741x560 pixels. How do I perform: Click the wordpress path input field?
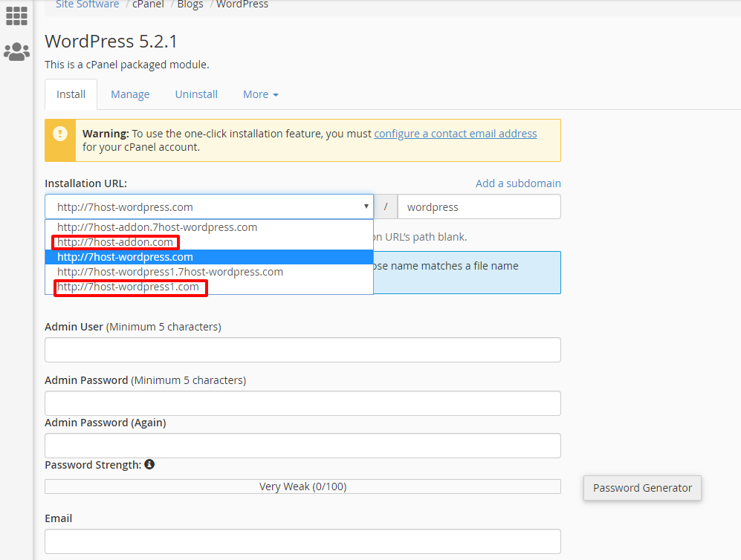(x=479, y=206)
